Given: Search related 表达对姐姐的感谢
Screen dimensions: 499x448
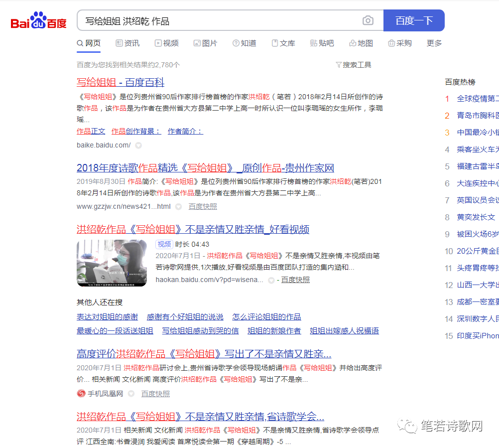Looking at the screenshot, I should pyautogui.click(x=107, y=317).
